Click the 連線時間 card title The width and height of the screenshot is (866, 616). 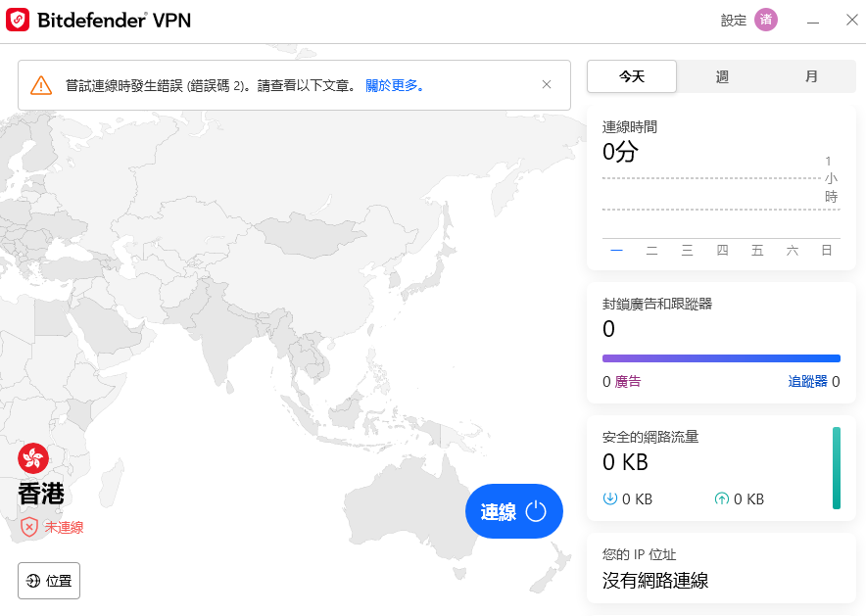(x=630, y=127)
